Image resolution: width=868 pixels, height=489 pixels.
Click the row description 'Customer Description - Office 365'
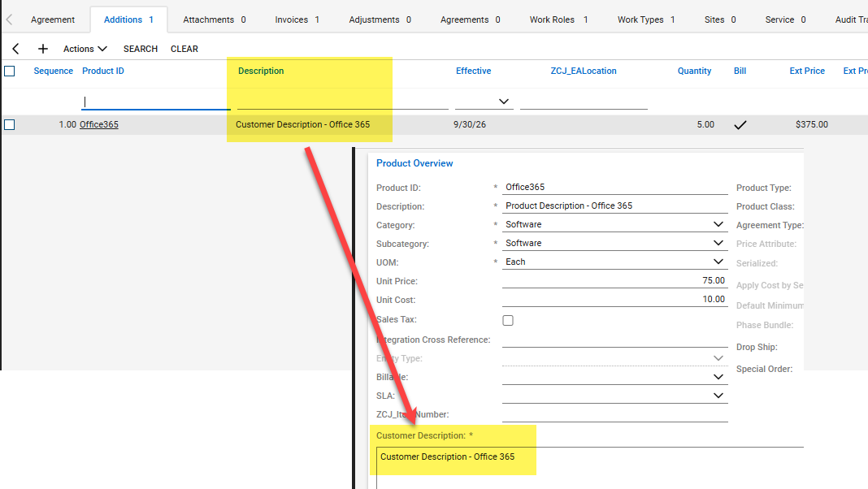point(303,124)
